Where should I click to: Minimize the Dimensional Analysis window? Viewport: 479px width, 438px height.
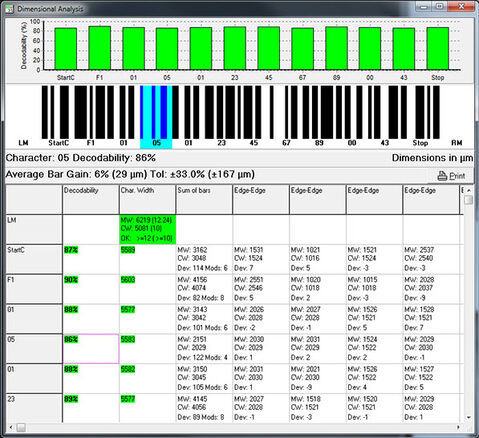(424, 6)
